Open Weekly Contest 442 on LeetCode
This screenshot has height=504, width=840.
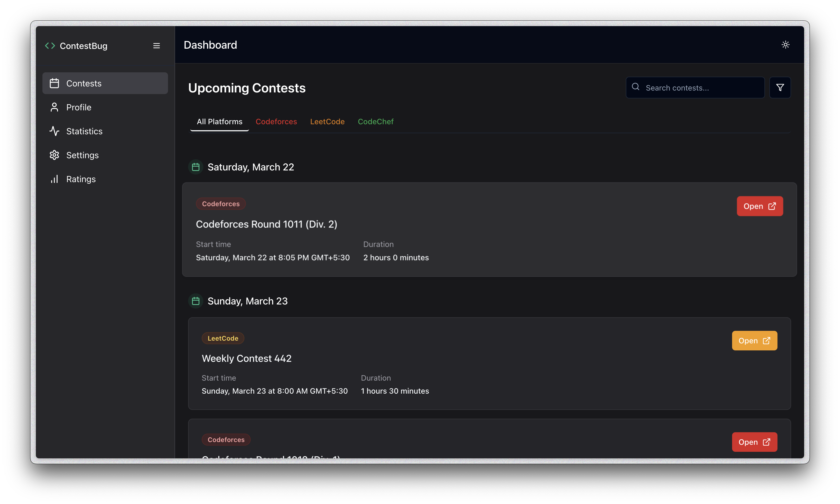(x=754, y=341)
